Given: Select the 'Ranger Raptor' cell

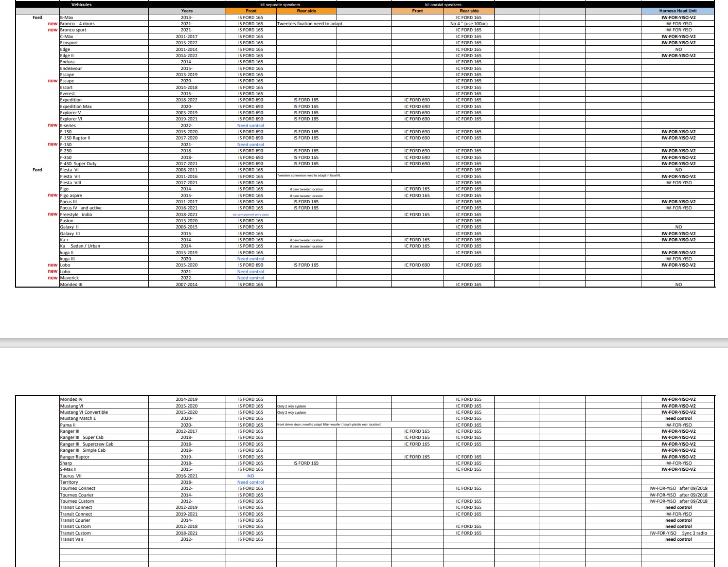Looking at the screenshot, I should coord(104,457).
